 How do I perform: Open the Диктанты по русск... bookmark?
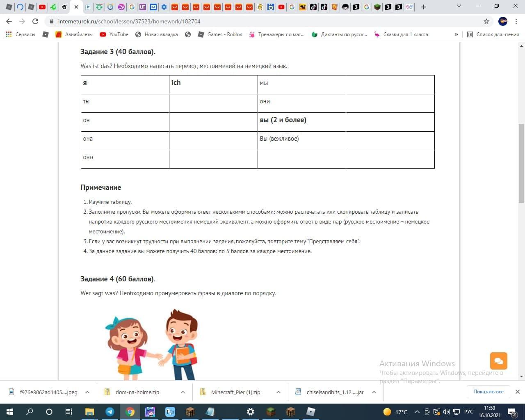[x=339, y=34]
